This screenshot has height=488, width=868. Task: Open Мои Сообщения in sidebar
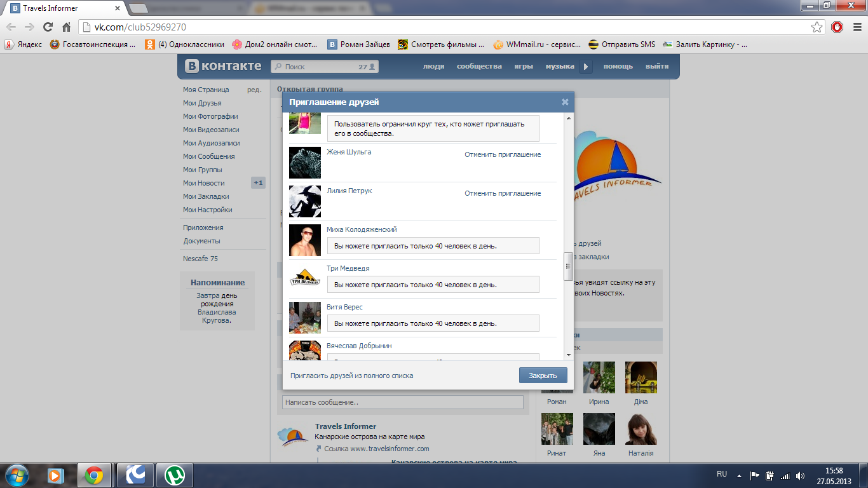point(209,156)
